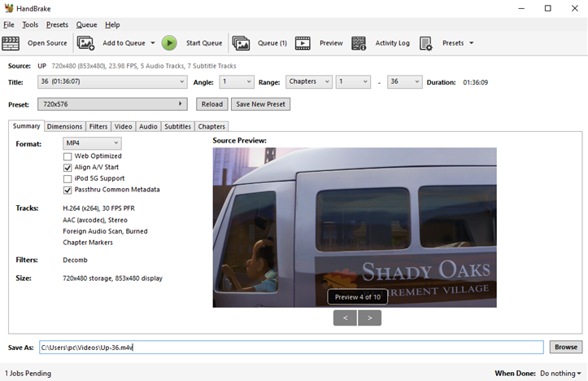Click the Reload preset button
This screenshot has width=588, height=381.
pyautogui.click(x=212, y=104)
